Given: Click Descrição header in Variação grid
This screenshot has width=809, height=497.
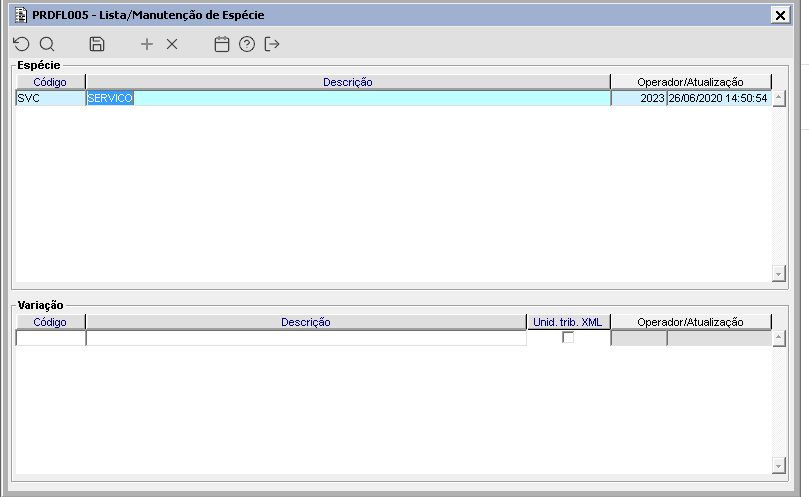Looking at the screenshot, I should click(x=306, y=322).
